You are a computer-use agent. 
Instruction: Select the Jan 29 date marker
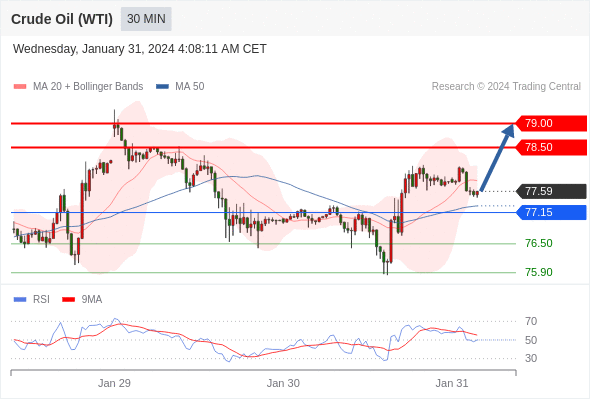click(x=114, y=383)
